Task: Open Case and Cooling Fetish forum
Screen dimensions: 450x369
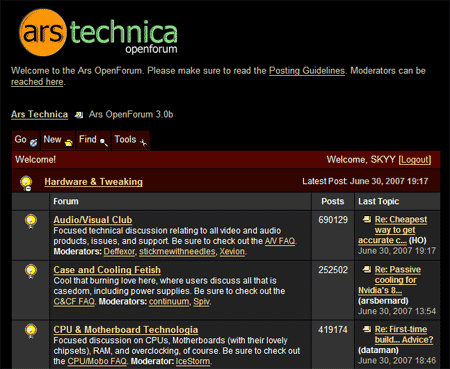Action: pyautogui.click(x=107, y=270)
